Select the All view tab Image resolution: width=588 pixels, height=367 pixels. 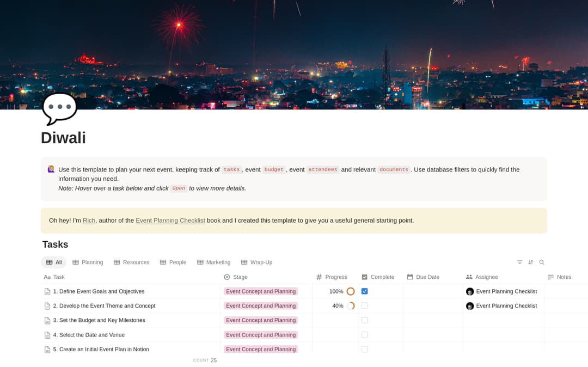coord(53,262)
